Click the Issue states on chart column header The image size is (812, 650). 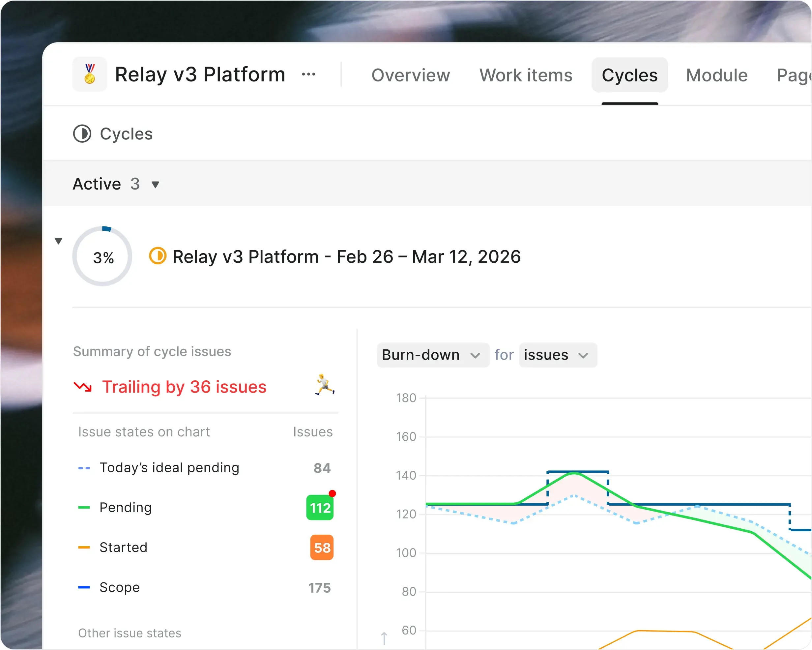tap(144, 432)
